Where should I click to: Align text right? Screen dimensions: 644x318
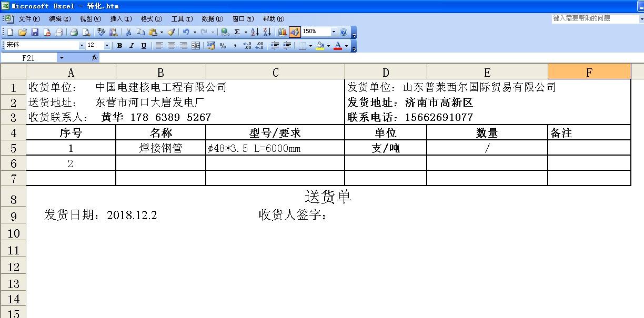tap(183, 46)
